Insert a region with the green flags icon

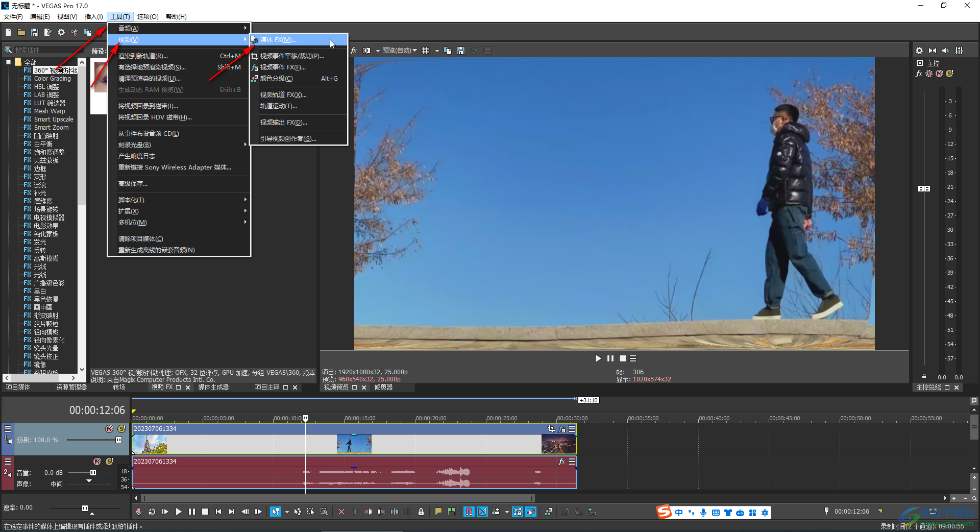pos(452,512)
